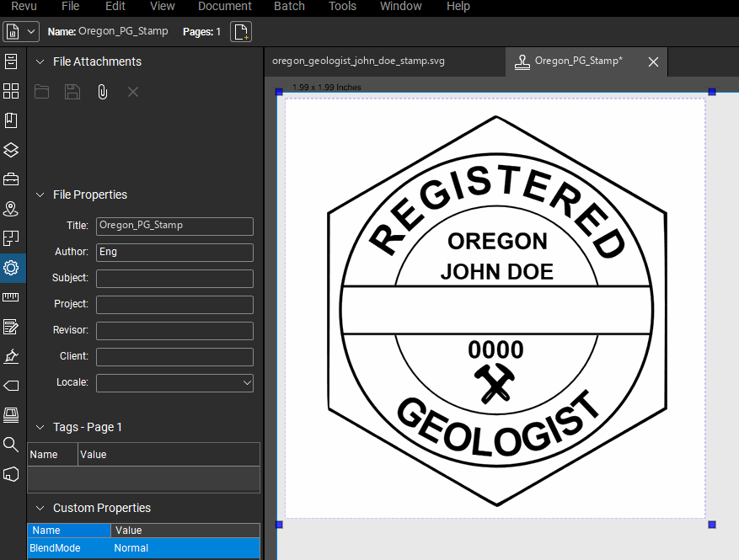Click the crossed hammers symbol in stamp

point(495,384)
